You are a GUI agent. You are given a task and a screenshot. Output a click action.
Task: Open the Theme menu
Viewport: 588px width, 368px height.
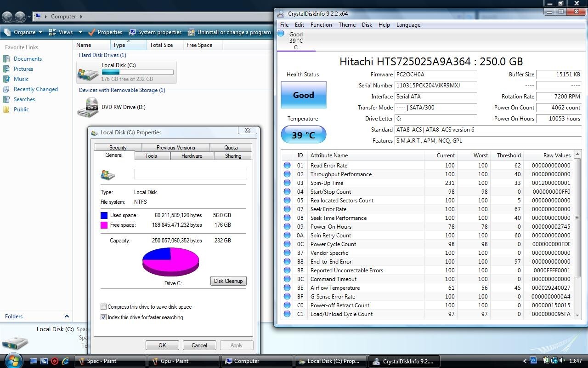tap(347, 25)
